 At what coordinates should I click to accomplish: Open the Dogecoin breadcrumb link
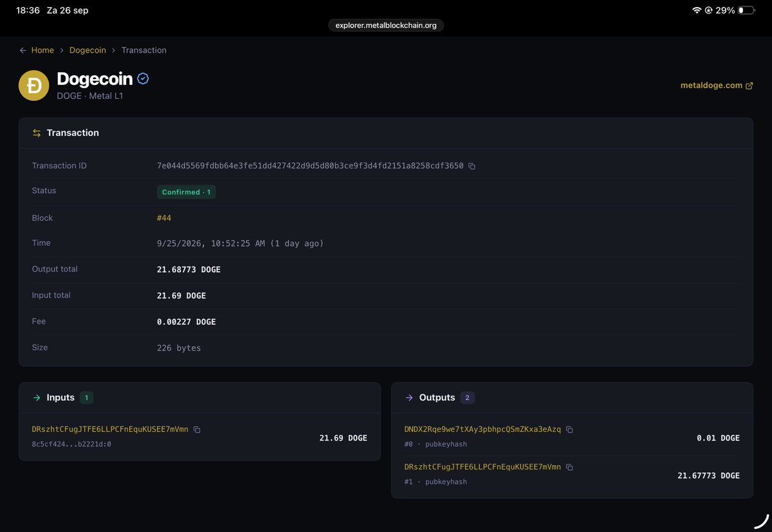pyautogui.click(x=87, y=50)
